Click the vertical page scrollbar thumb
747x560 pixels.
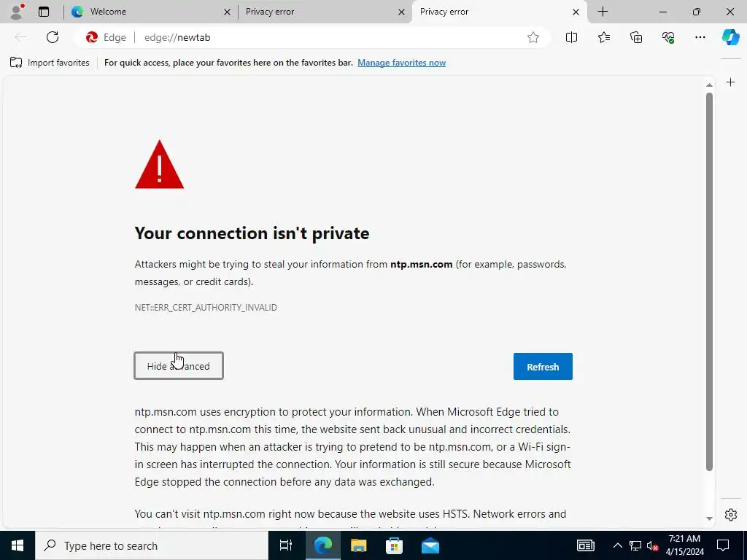709,281
